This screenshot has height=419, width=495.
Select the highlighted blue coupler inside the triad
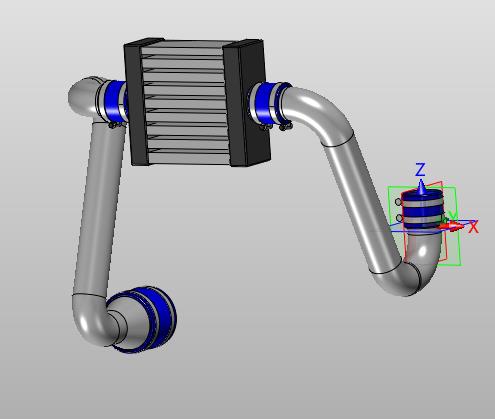[422, 210]
